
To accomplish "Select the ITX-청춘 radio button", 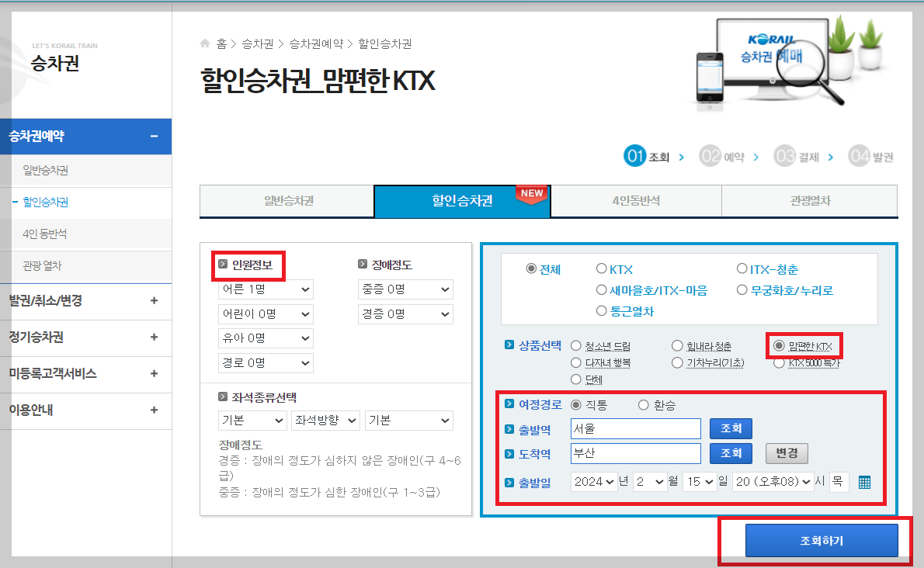I will tap(742, 269).
